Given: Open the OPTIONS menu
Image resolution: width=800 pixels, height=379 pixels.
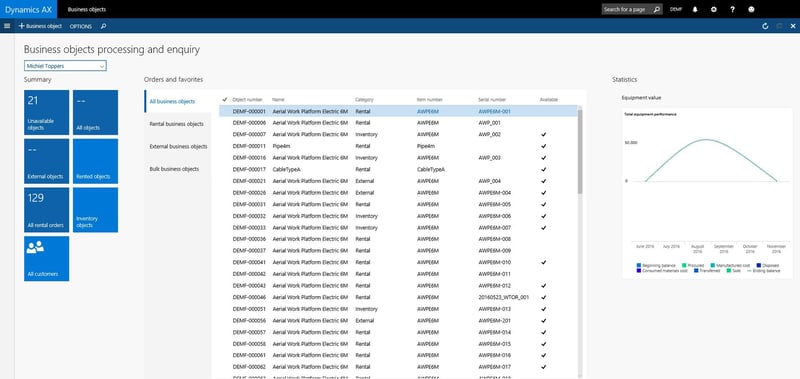Looking at the screenshot, I should pyautogui.click(x=81, y=26).
